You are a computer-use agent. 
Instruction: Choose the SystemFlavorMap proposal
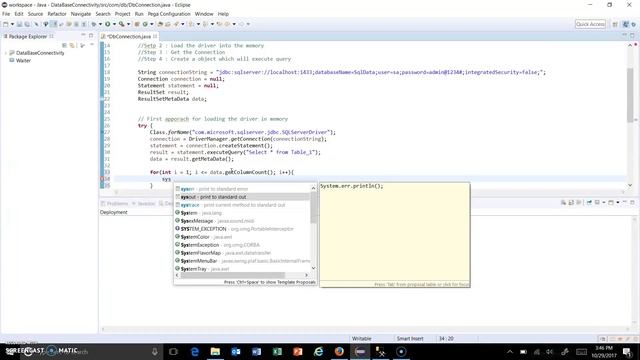coord(242,253)
